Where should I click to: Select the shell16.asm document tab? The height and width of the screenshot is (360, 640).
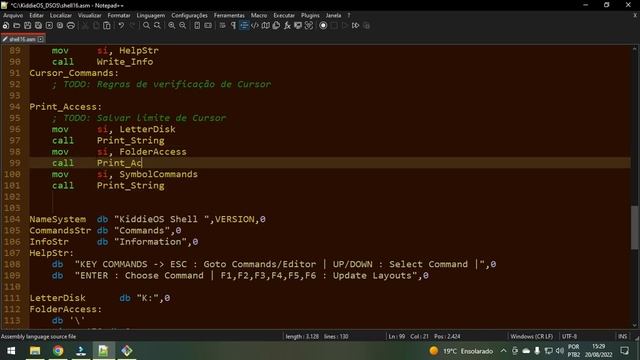[x=22, y=39]
